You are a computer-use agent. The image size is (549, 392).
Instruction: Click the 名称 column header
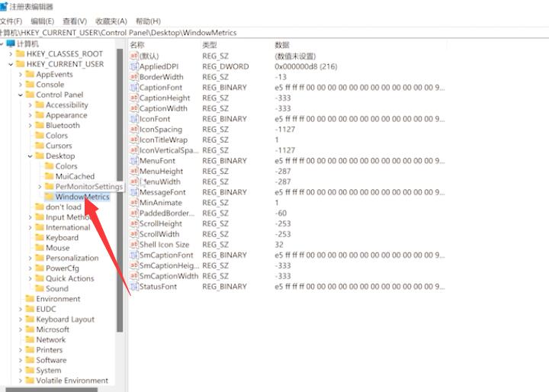pyautogui.click(x=138, y=45)
